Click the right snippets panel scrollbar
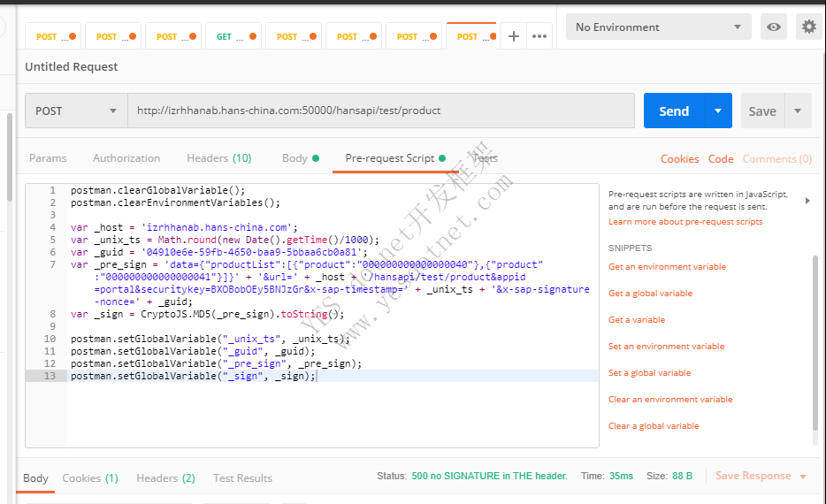The width and height of the screenshot is (826, 504). tap(815, 342)
